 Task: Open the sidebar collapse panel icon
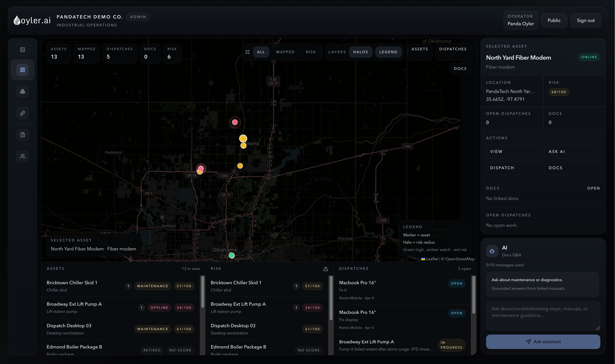tap(22, 49)
